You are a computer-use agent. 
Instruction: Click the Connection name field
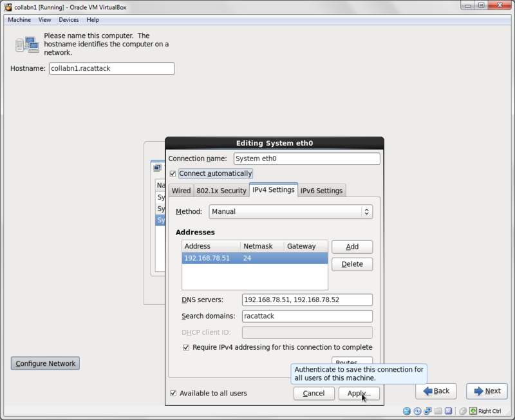[x=307, y=158]
